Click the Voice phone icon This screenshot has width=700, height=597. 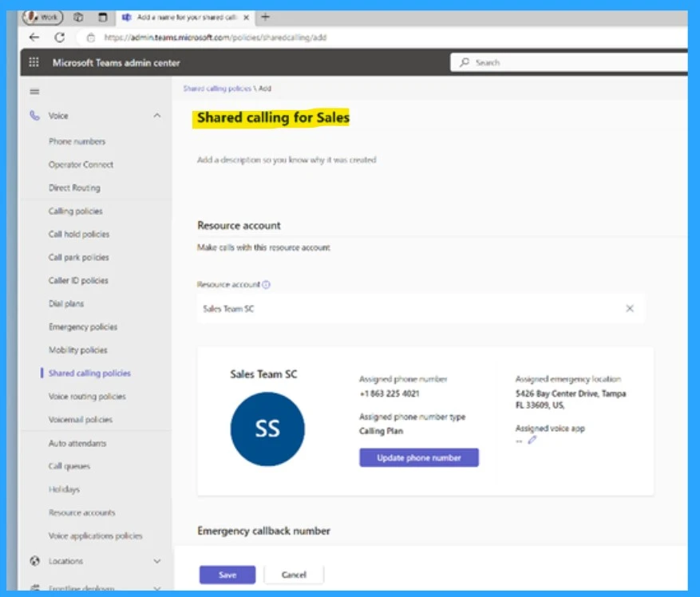click(34, 116)
